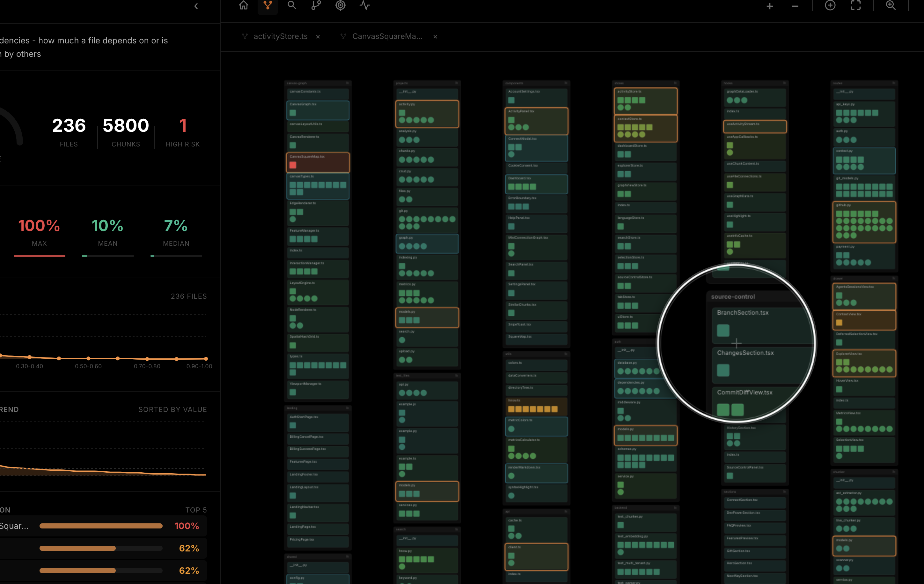The width and height of the screenshot is (924, 584).
Task: Open the search magnifier in toolbar
Action: click(x=292, y=5)
